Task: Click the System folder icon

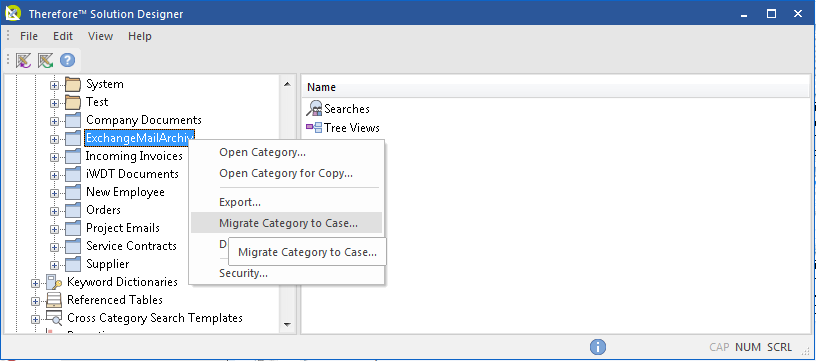Action: pyautogui.click(x=73, y=84)
